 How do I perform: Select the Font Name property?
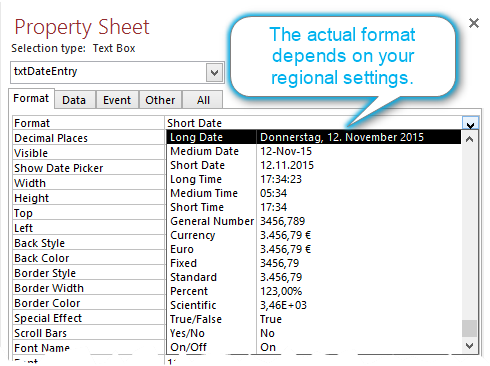pyautogui.click(x=88, y=348)
